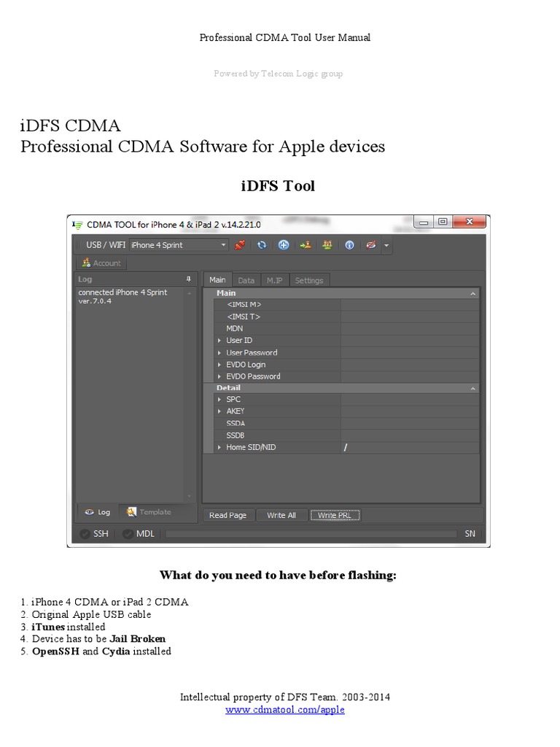Click the log text 'ver.7.0.4'
The height and width of the screenshot is (747, 560).
[x=95, y=301]
